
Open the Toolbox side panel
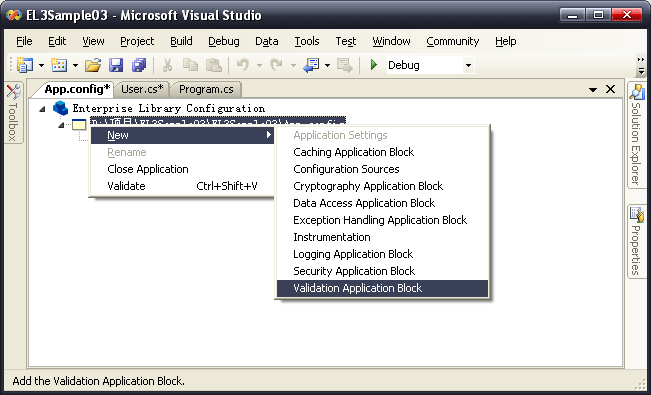[13, 112]
